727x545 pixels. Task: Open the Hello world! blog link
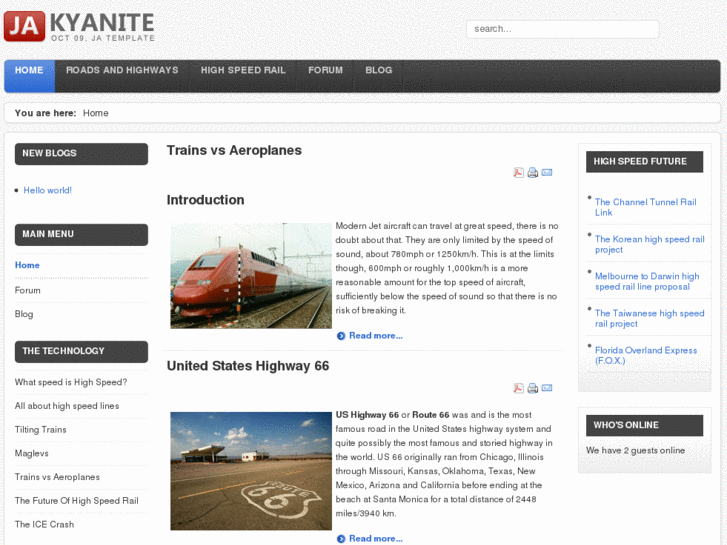[48, 190]
